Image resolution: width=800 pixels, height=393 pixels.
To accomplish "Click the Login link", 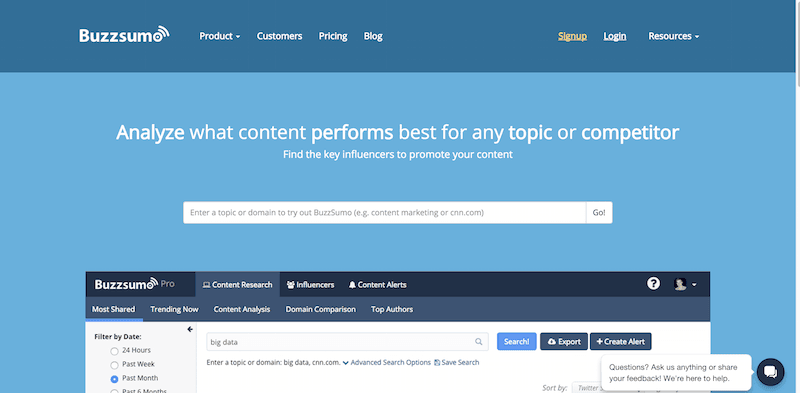I will tap(615, 36).
